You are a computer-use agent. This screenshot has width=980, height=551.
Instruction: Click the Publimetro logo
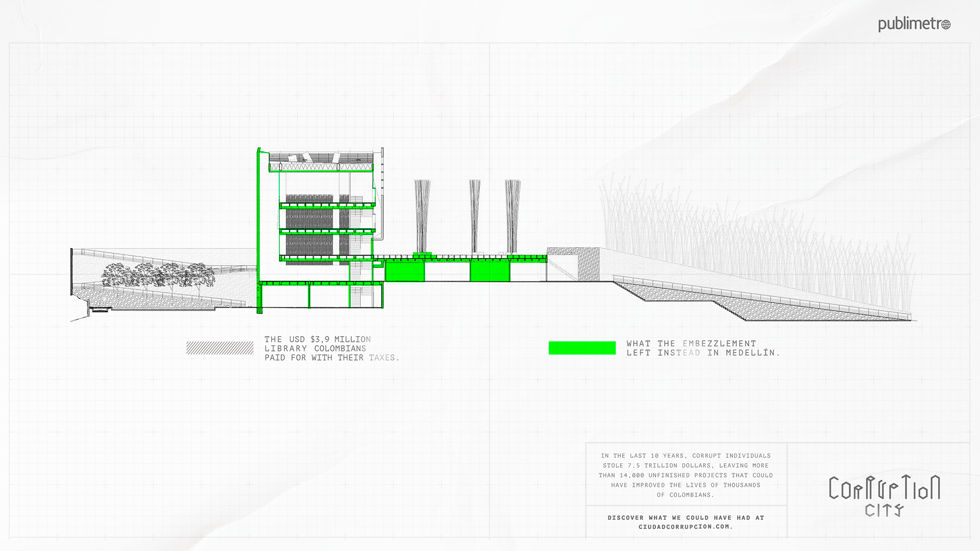(913, 24)
